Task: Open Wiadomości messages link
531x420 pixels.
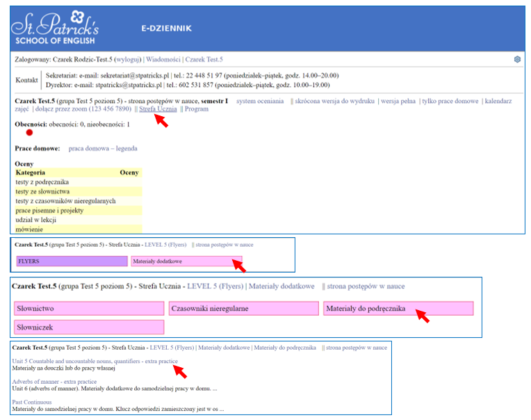Action: (x=163, y=59)
